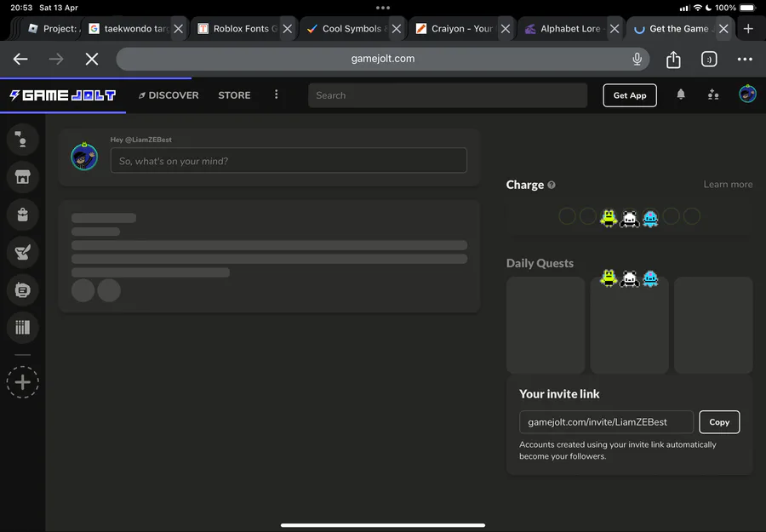
Task: Click the 'Hey @LiamZEBest' text
Action: pyautogui.click(x=140, y=140)
